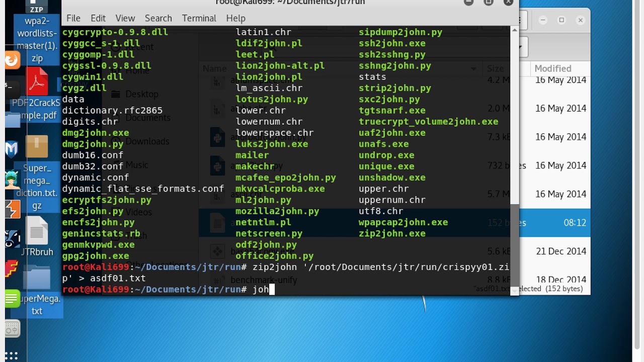The height and width of the screenshot is (362, 644).
Task: Click mozilla2john.py in terminal listing
Action: (x=277, y=211)
